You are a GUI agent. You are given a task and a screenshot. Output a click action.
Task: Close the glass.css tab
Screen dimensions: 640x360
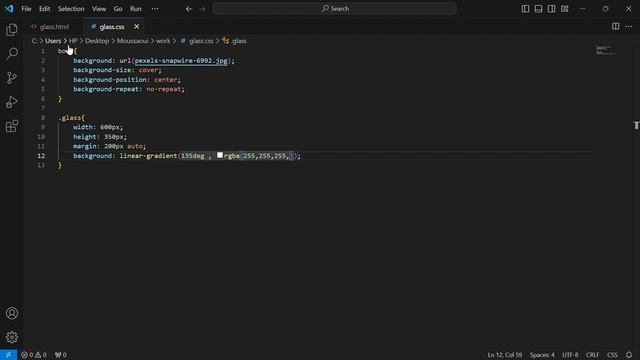coord(136,27)
